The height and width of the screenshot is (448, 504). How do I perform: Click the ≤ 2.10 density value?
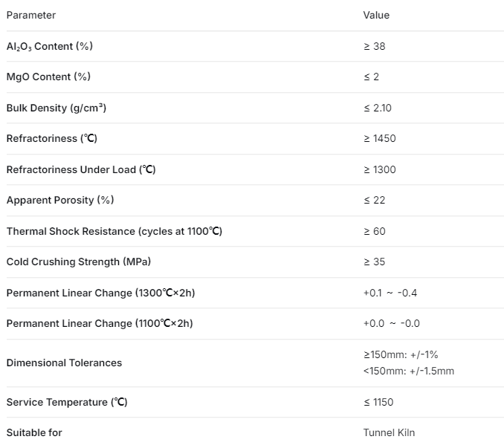(x=378, y=108)
